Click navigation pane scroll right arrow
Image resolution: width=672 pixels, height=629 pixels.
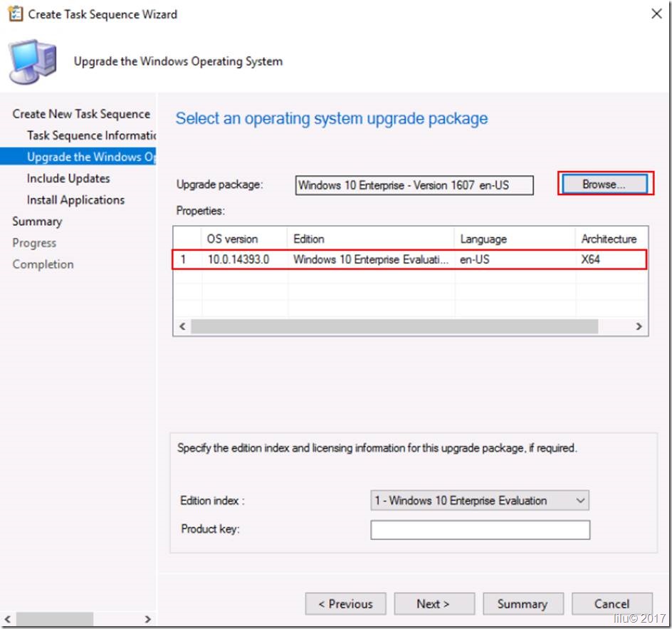[147, 619]
